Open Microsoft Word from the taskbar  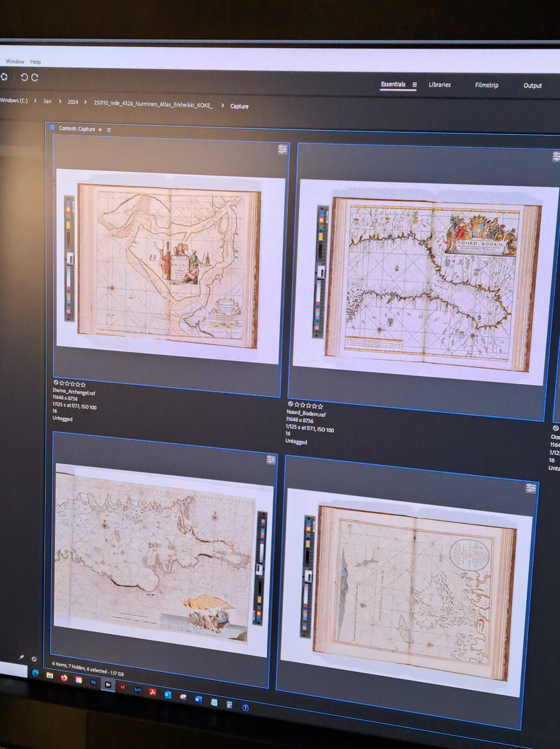(x=198, y=699)
